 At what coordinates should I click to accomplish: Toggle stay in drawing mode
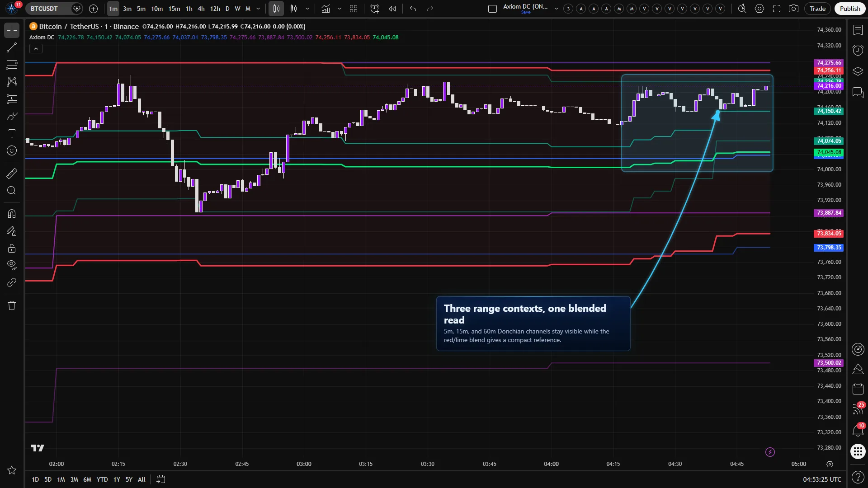12,231
